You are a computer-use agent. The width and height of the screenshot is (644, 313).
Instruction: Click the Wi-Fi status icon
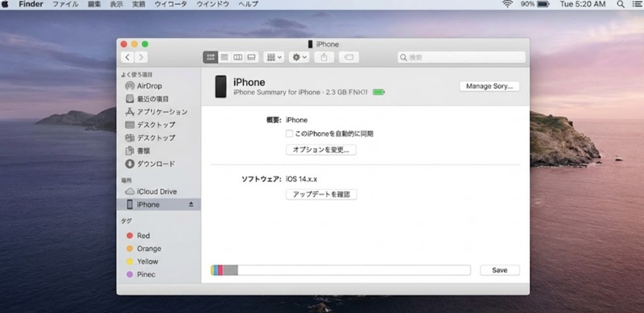point(508,4)
